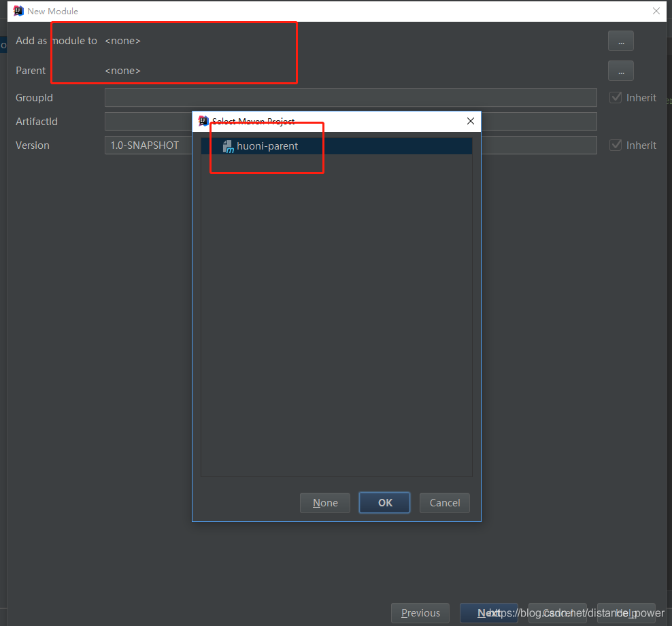Click the Version field showing 1.0-SNAPSHOT

coord(350,145)
